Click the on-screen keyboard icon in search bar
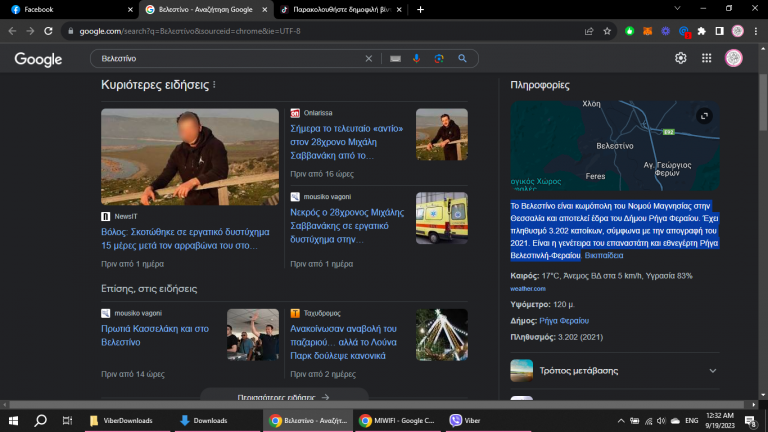The image size is (768, 432). [396, 59]
